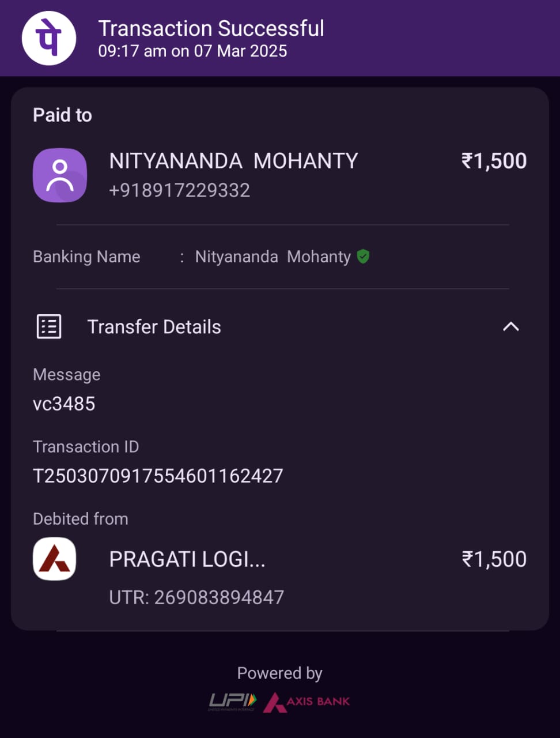Select the transaction ID number text

158,476
